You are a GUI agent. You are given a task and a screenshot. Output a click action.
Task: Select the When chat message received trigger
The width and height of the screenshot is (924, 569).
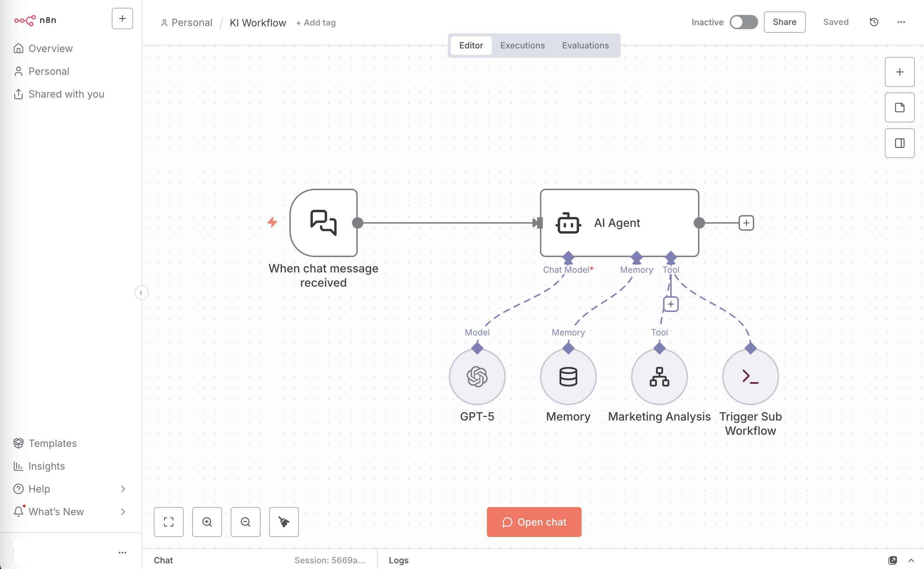coord(324,223)
